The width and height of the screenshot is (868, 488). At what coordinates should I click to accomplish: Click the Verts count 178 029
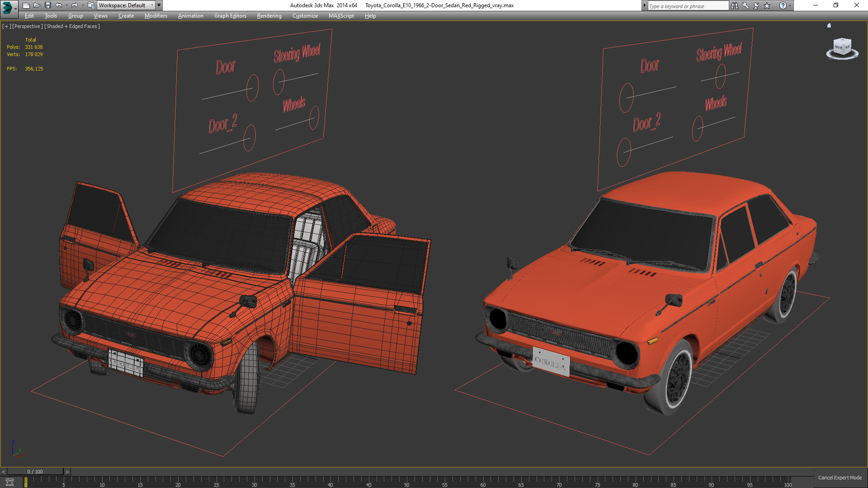point(34,54)
